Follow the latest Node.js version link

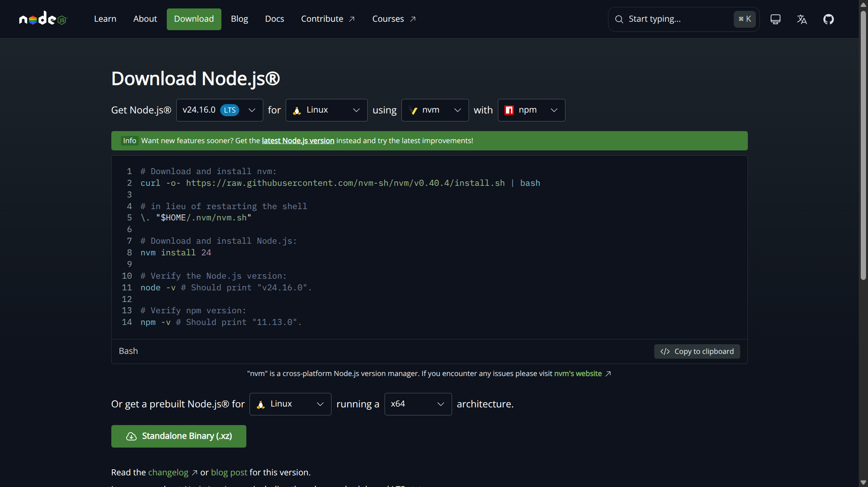pyautogui.click(x=298, y=141)
